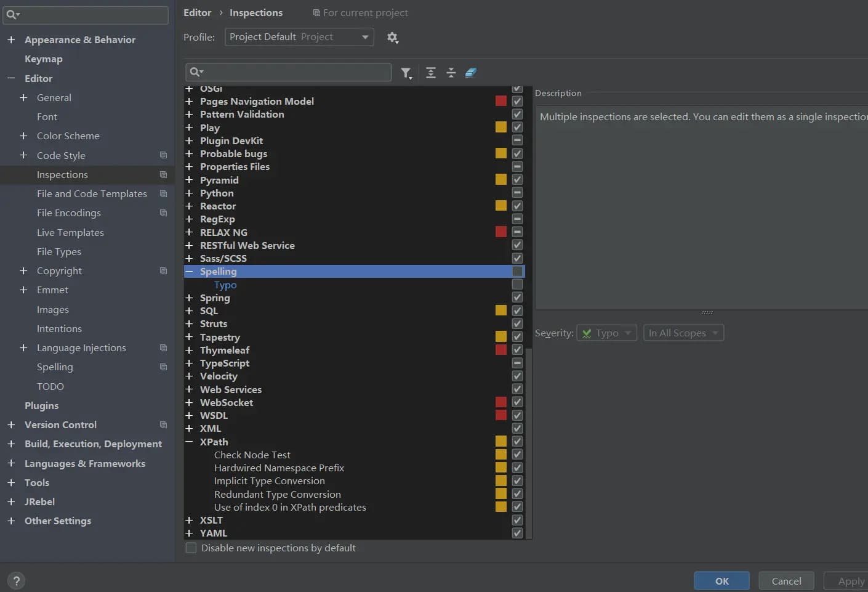
Task: Collapse the Spelling inspection group
Action: click(189, 271)
